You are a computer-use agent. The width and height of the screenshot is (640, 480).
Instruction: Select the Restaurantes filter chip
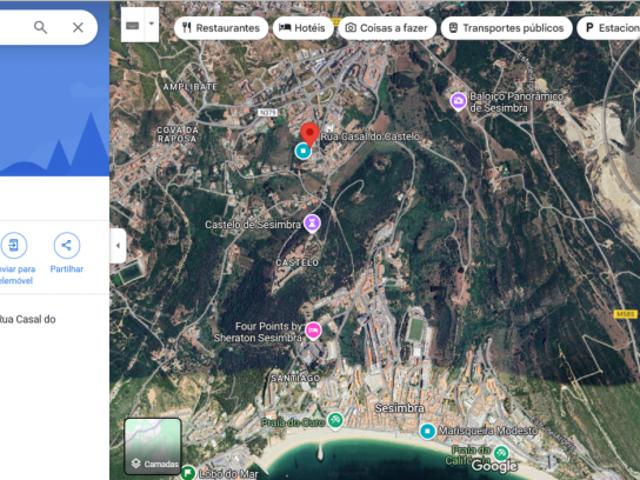[x=220, y=28]
